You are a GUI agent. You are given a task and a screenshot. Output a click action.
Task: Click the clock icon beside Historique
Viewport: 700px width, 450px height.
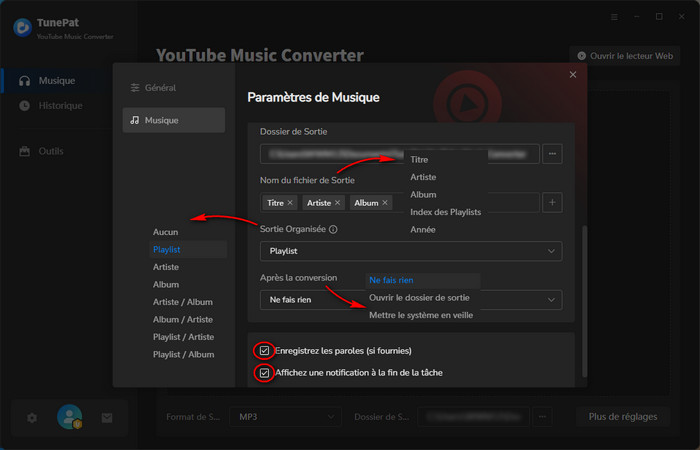(25, 106)
